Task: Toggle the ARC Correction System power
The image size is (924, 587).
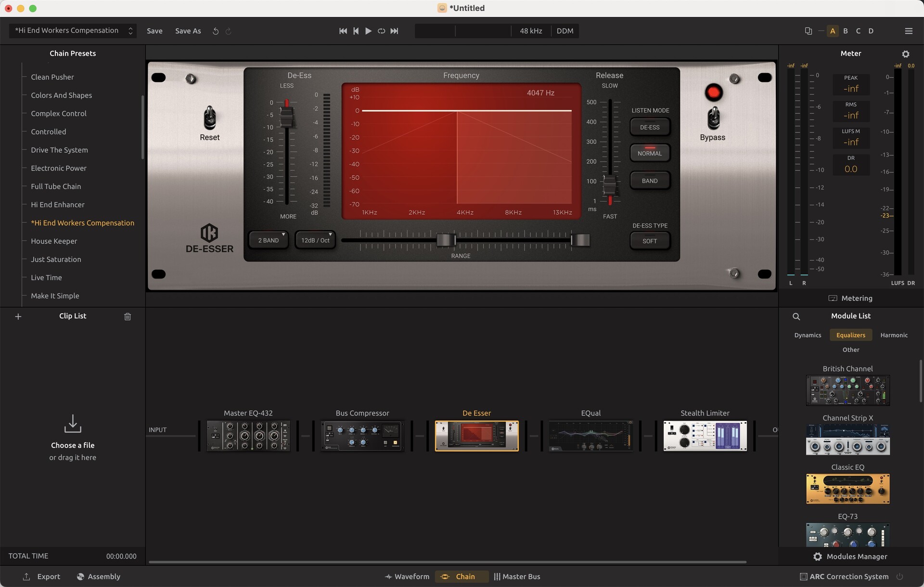Action: pyautogui.click(x=899, y=576)
